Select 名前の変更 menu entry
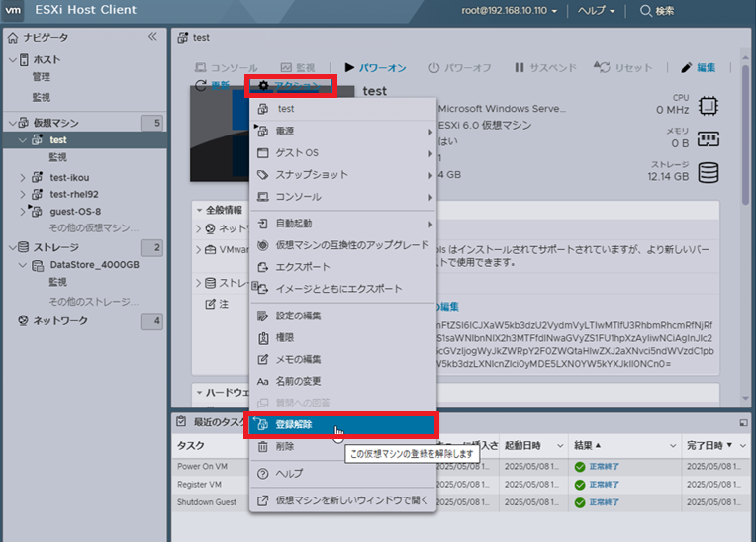Image resolution: width=756 pixels, height=542 pixels. point(342,381)
